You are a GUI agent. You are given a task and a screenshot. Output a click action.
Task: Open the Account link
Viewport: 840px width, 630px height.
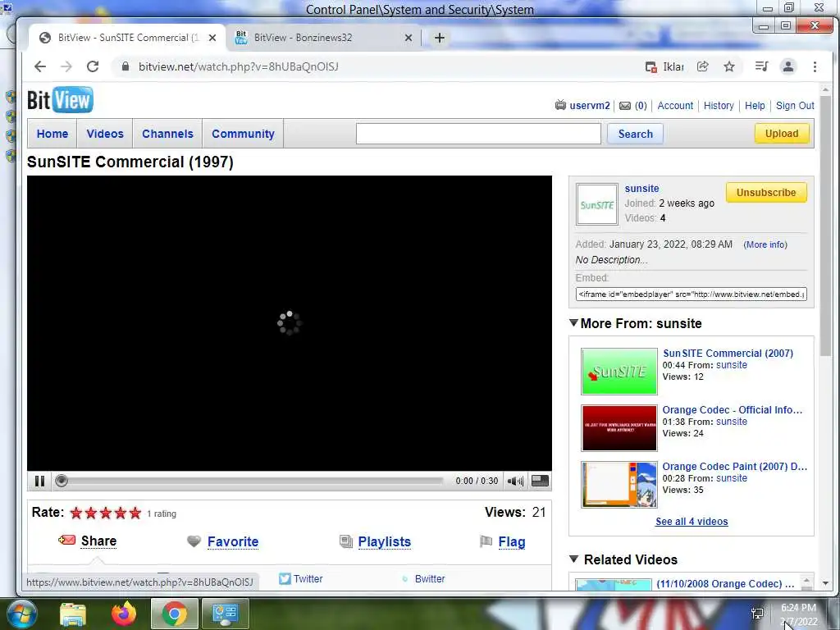675,106
